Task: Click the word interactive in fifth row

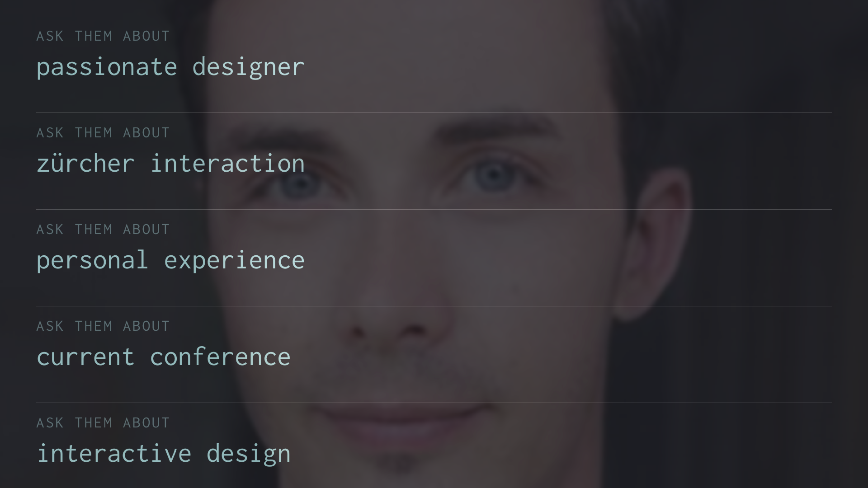Action: point(114,453)
